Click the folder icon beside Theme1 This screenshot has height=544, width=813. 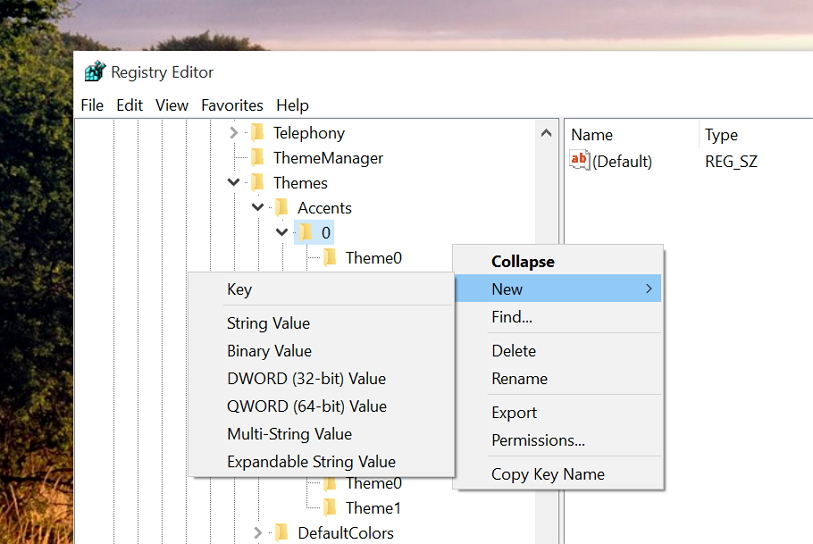[330, 508]
